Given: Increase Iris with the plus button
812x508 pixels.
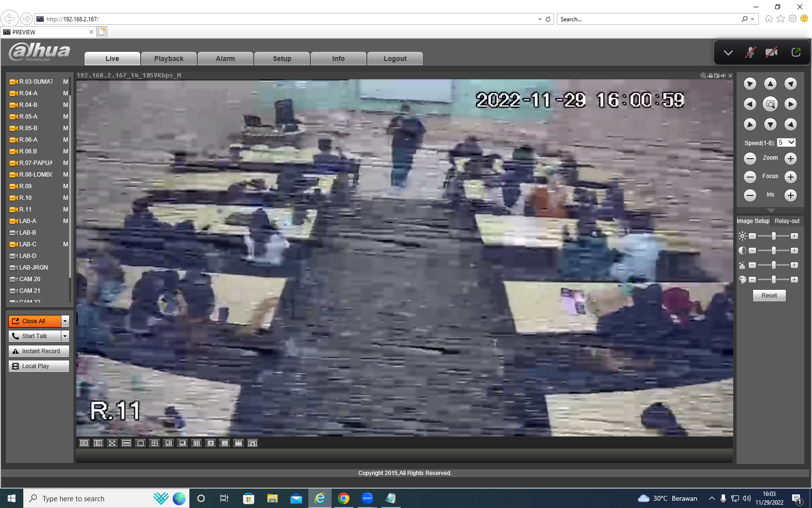Looking at the screenshot, I should [790, 195].
